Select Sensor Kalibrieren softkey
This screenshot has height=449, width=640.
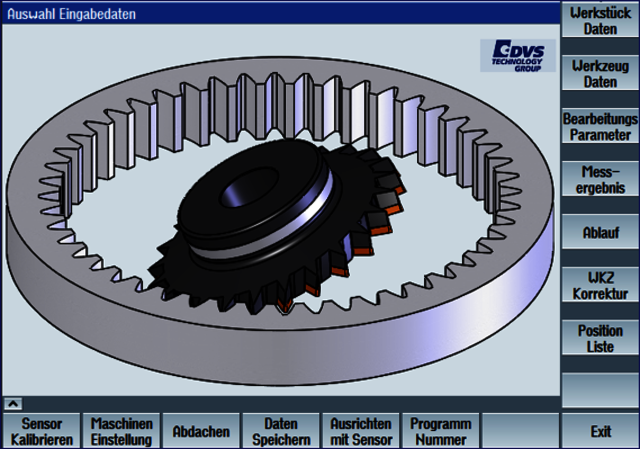pyautogui.click(x=41, y=431)
